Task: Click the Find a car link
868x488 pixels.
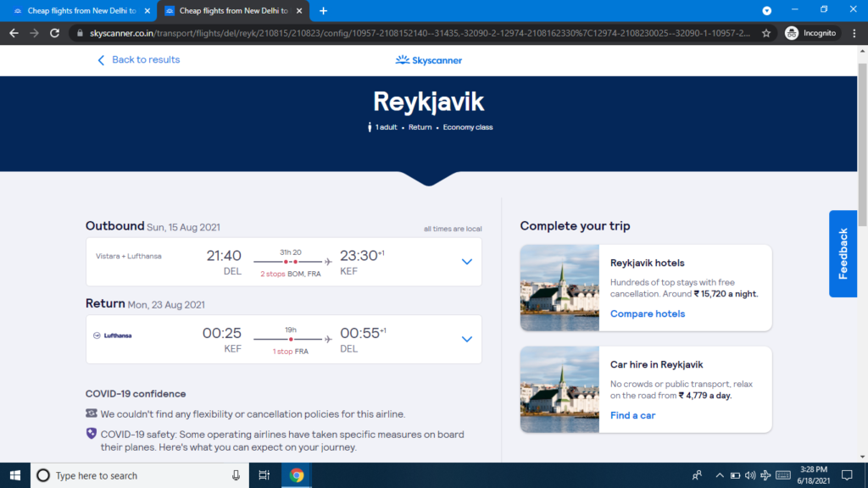Action: click(x=632, y=415)
